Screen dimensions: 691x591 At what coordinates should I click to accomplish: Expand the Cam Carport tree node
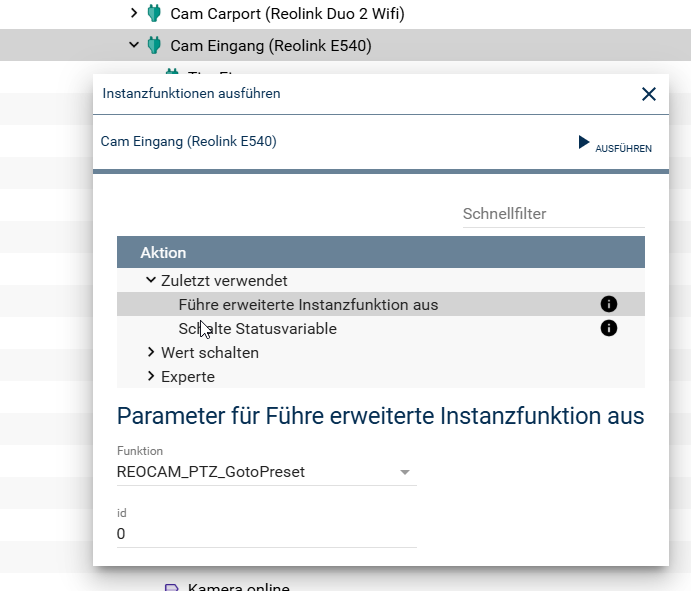(134, 13)
